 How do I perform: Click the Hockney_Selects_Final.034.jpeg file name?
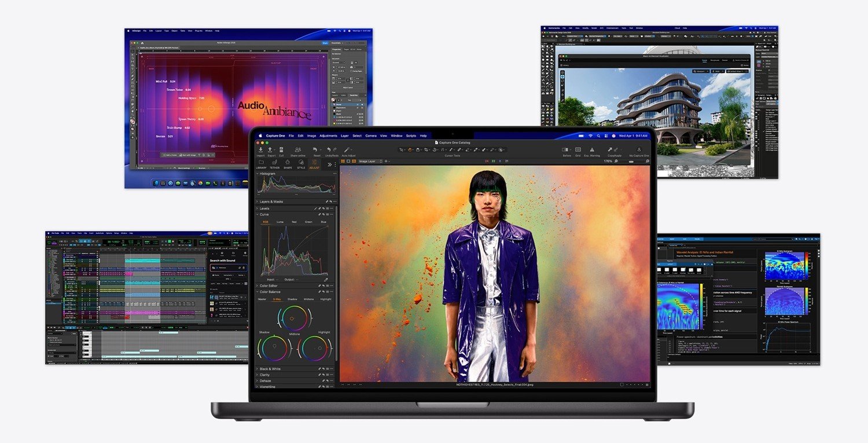coord(495,384)
